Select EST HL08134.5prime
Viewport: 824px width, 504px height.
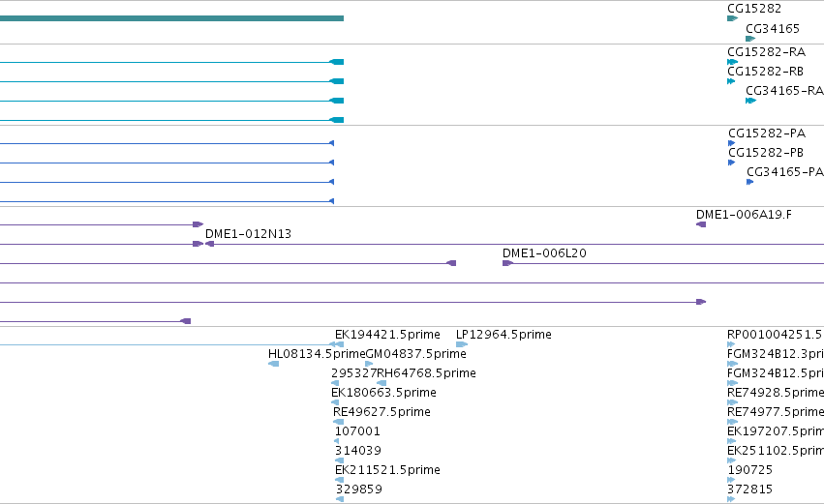[x=317, y=354]
